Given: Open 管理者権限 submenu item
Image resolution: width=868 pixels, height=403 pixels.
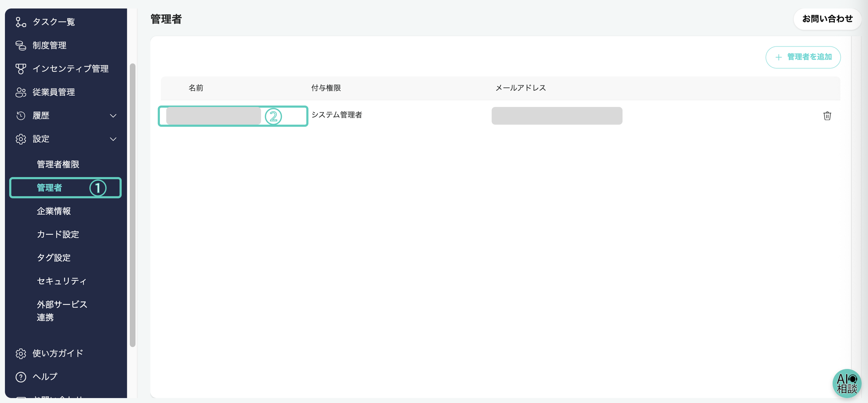Looking at the screenshot, I should pyautogui.click(x=58, y=164).
